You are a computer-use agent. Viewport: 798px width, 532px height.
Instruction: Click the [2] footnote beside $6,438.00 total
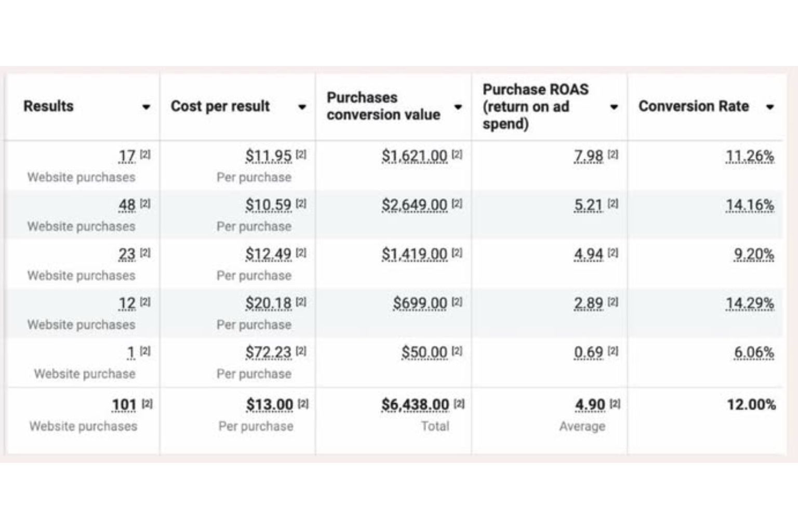coord(459,403)
